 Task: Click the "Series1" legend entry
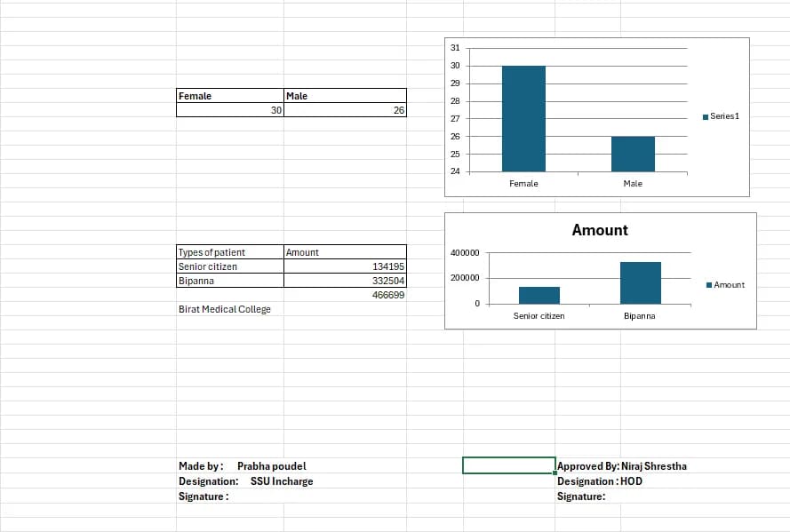pyautogui.click(x=721, y=116)
